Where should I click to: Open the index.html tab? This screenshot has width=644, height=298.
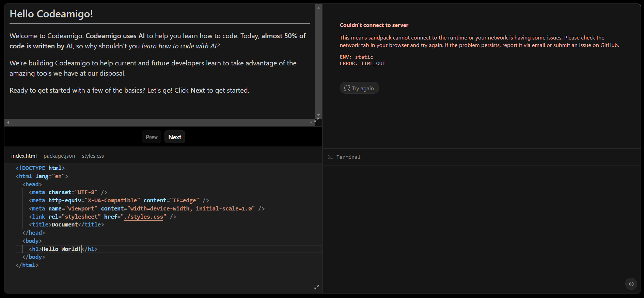[x=24, y=156]
